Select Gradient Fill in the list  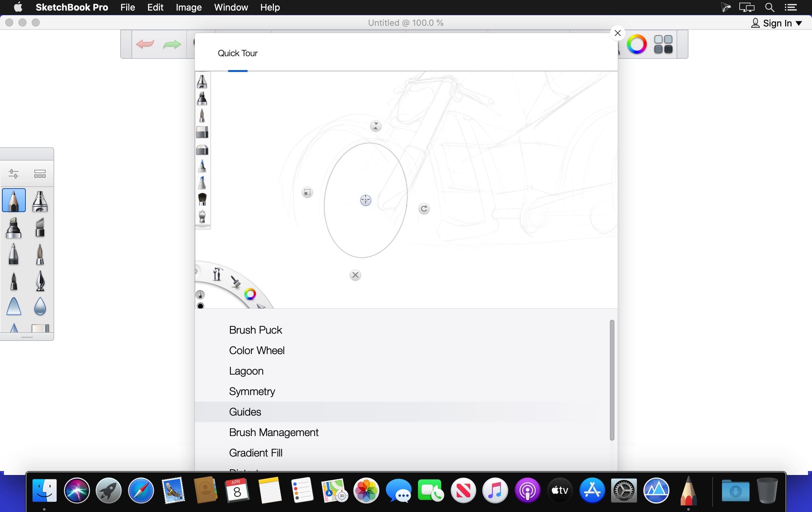point(256,453)
